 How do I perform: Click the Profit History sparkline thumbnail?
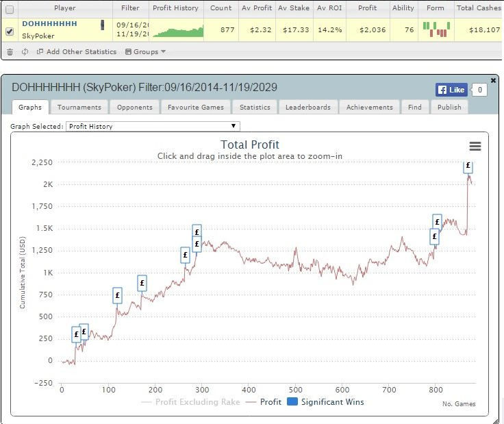pyautogui.click(x=178, y=32)
